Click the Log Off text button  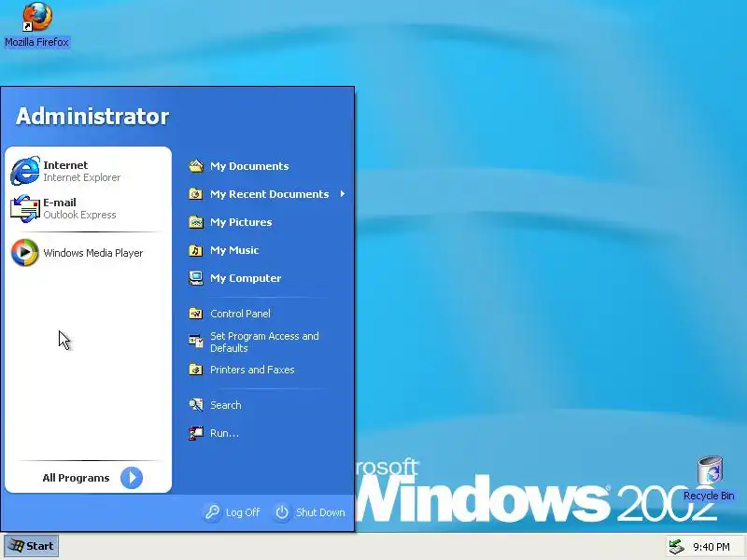(243, 512)
